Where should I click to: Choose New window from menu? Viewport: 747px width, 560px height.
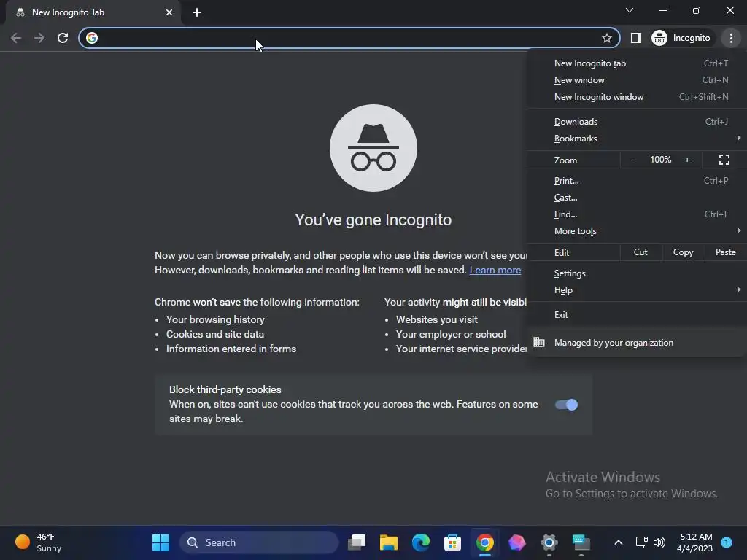click(x=636, y=80)
